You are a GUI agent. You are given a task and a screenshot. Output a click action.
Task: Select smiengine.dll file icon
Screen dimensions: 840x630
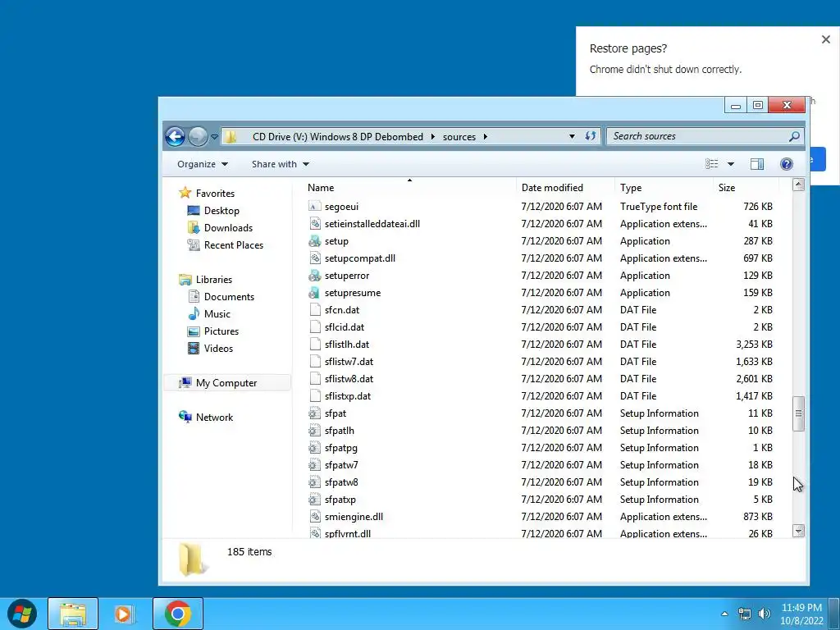click(x=315, y=517)
